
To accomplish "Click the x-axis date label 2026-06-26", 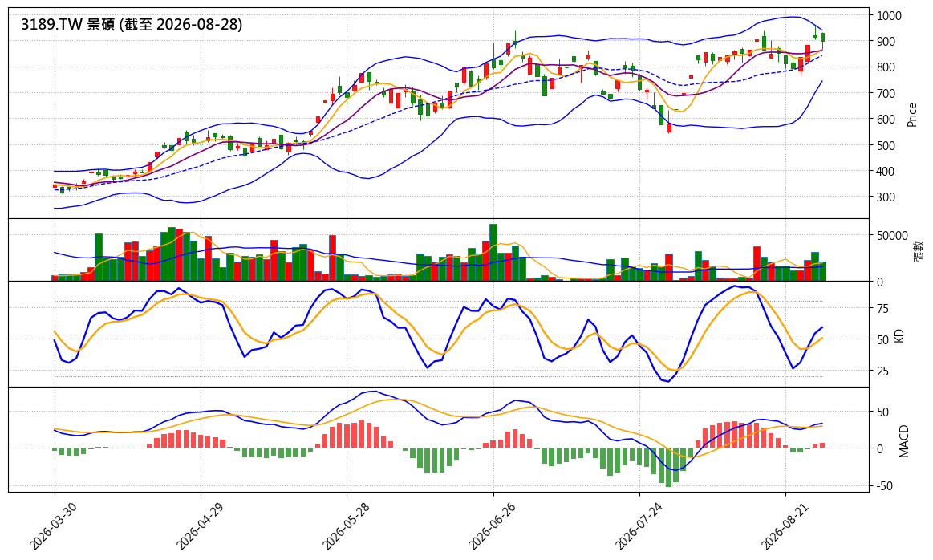I will pyautogui.click(x=491, y=525).
